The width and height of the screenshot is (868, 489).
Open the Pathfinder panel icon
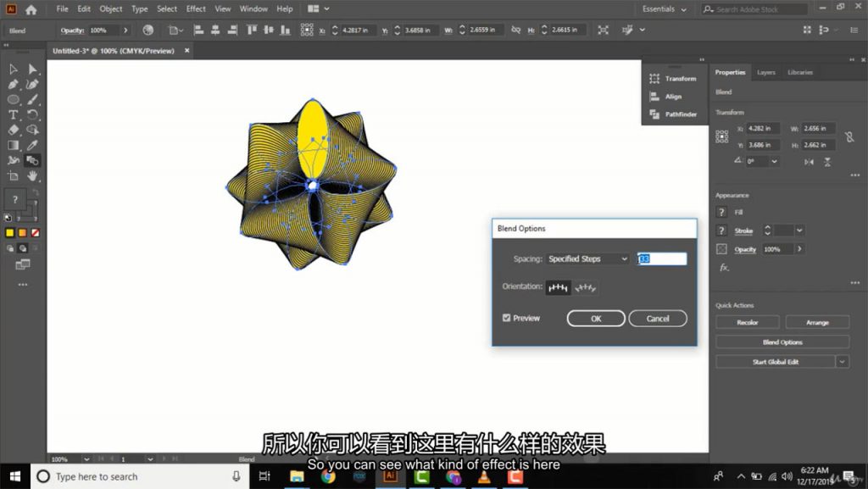pyautogui.click(x=654, y=114)
